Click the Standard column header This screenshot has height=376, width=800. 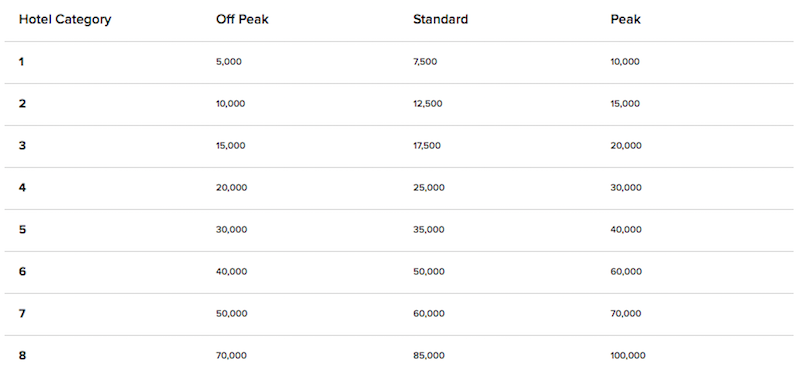click(440, 19)
